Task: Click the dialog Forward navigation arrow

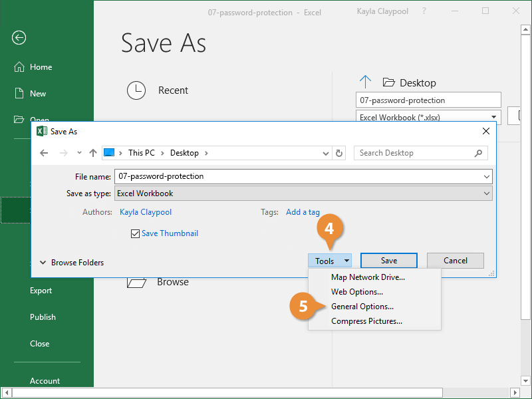Action: [63, 153]
